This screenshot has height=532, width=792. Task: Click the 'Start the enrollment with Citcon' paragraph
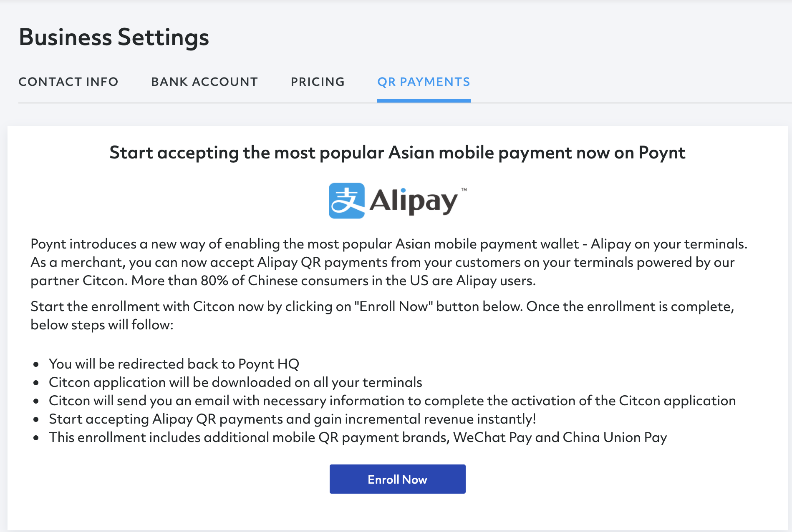point(382,316)
